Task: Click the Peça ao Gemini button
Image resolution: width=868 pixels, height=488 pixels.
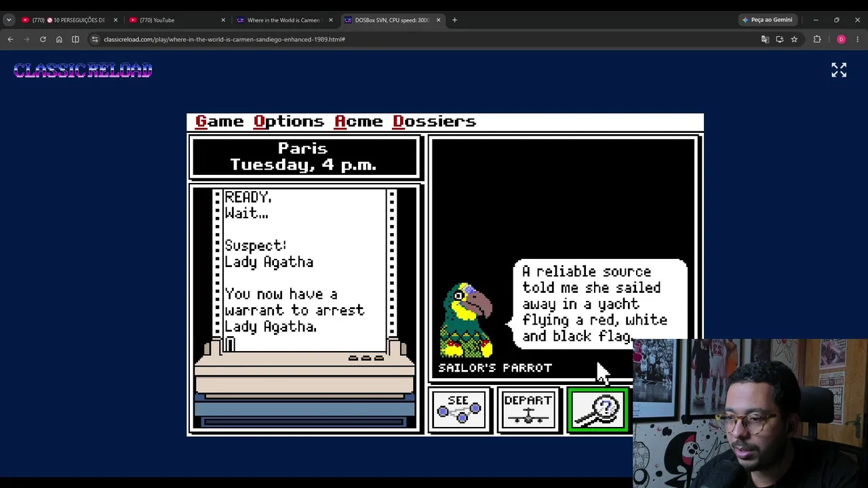Action: [x=767, y=20]
